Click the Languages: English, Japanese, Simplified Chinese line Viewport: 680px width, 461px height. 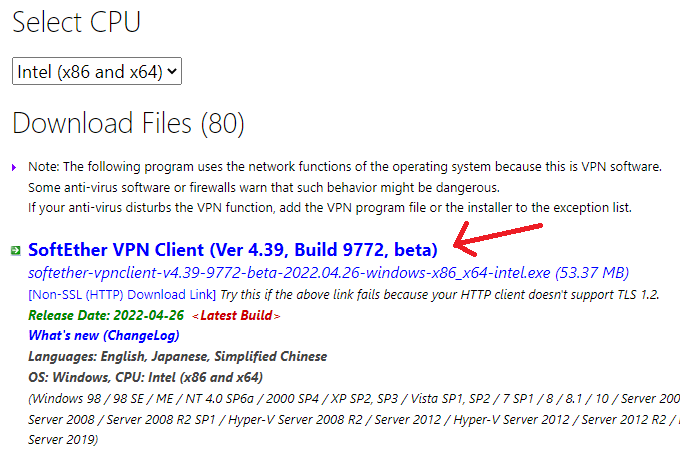pos(179,356)
